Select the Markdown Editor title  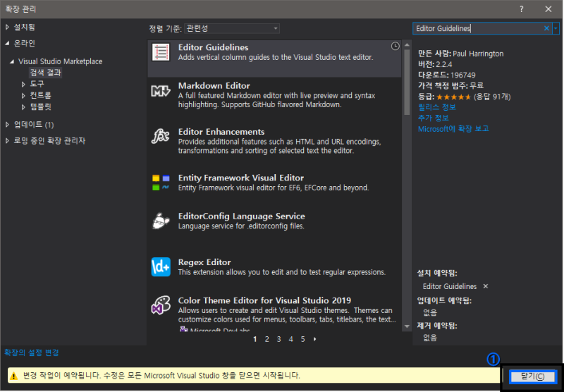(x=214, y=86)
